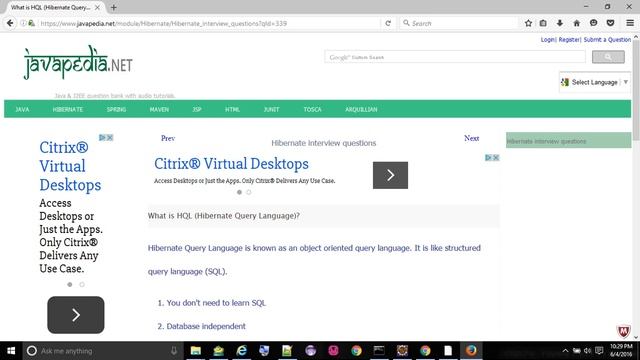Viewport: 640px width, 360px height.
Task: Click the McAfee SiteAdvisor shield icon
Action: click(x=623, y=331)
